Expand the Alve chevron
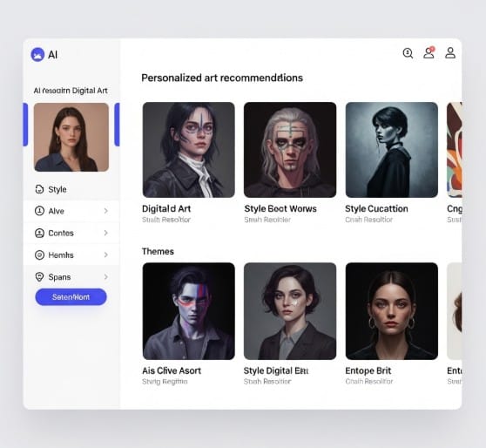 click(x=106, y=211)
